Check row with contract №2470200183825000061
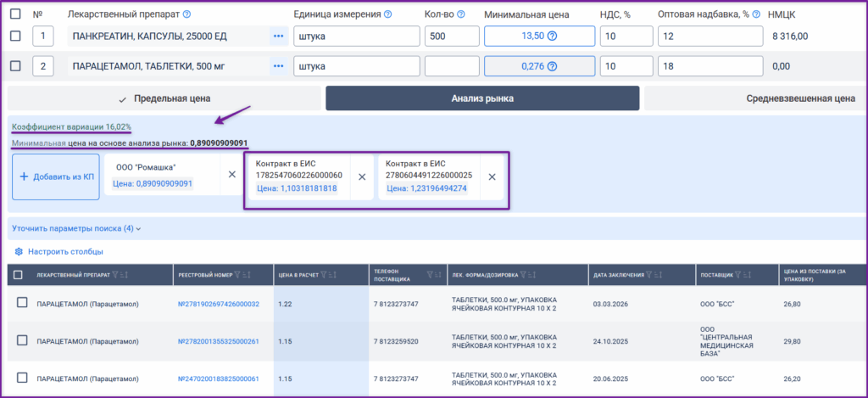Image resolution: width=868 pixels, height=398 pixels. tap(22, 378)
